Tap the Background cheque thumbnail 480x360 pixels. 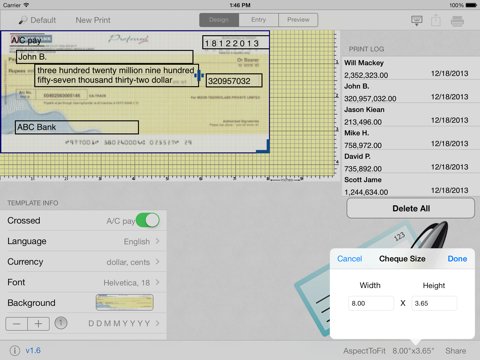point(124,302)
